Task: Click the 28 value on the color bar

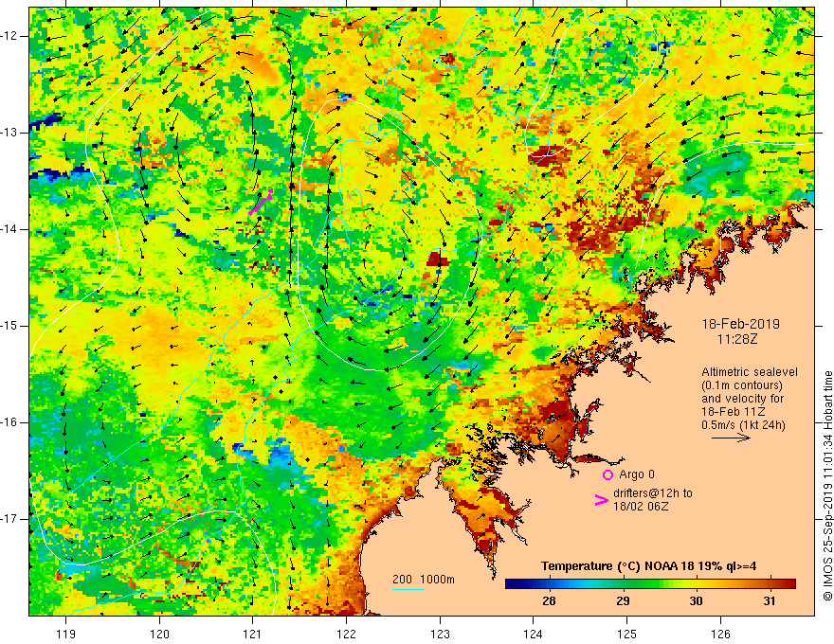Action: pos(549,601)
